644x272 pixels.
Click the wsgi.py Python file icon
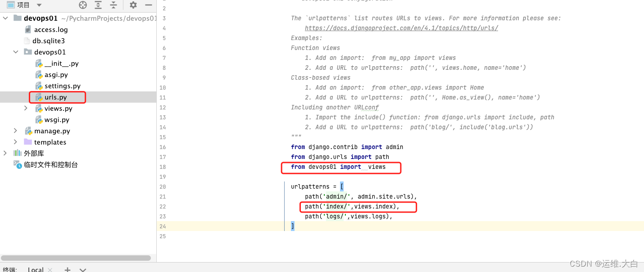39,119
